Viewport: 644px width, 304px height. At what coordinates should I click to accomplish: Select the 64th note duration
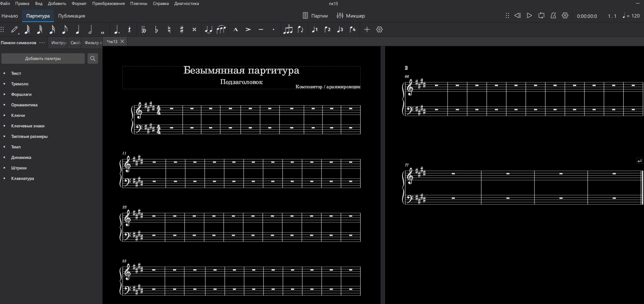pyautogui.click(x=27, y=30)
